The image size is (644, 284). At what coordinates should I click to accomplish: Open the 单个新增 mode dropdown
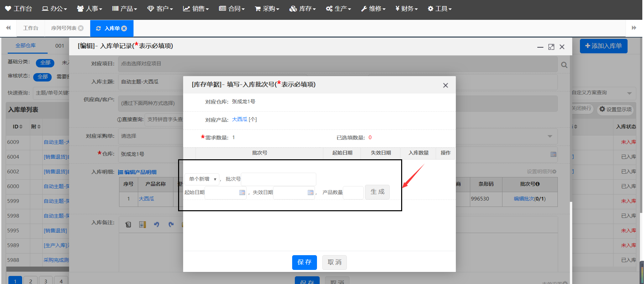202,179
